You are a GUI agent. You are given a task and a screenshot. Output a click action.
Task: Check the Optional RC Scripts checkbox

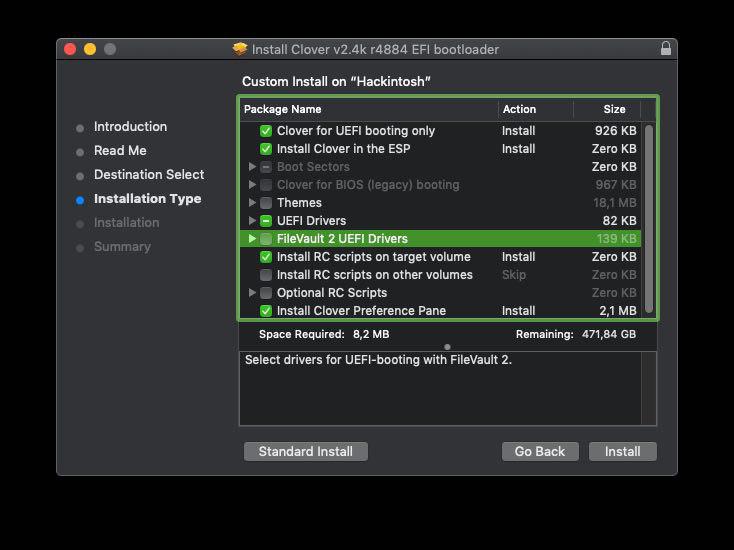coord(266,293)
